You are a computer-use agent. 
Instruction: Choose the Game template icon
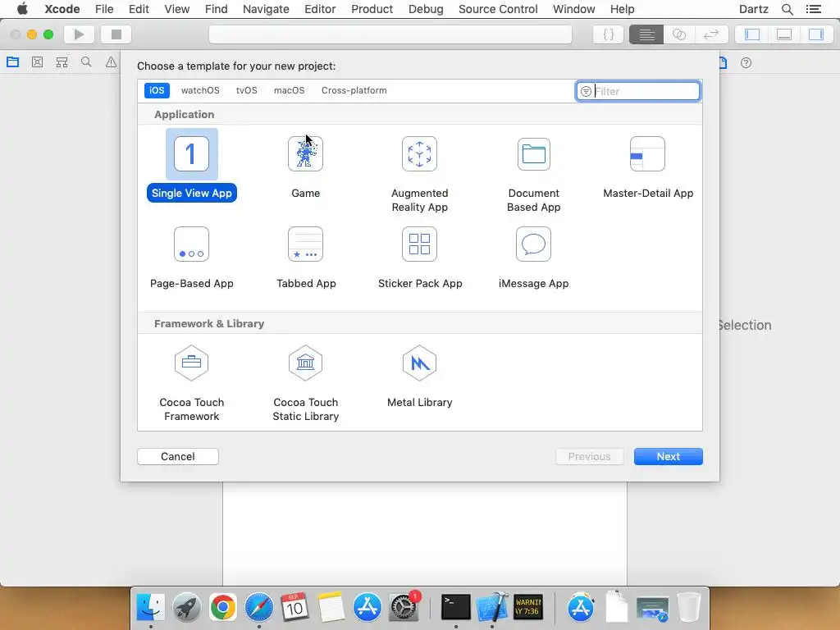305,153
